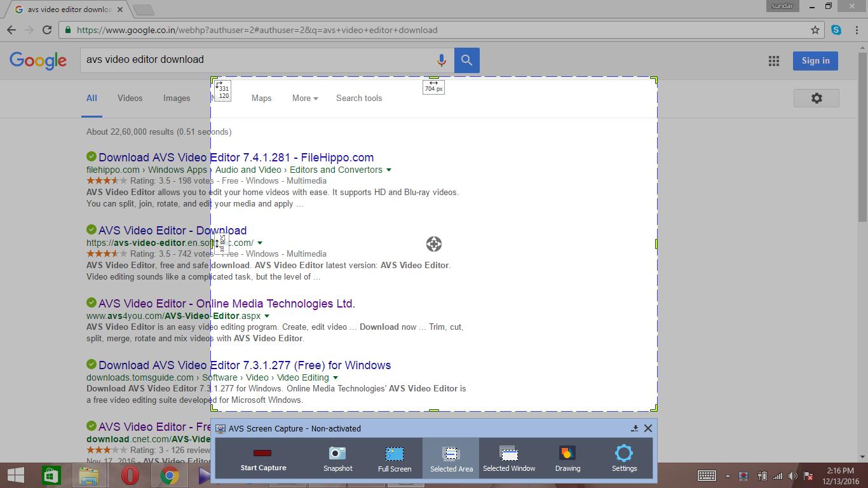The image size is (868, 488).
Task: Choose Selected Area capture mode
Action: (451, 459)
